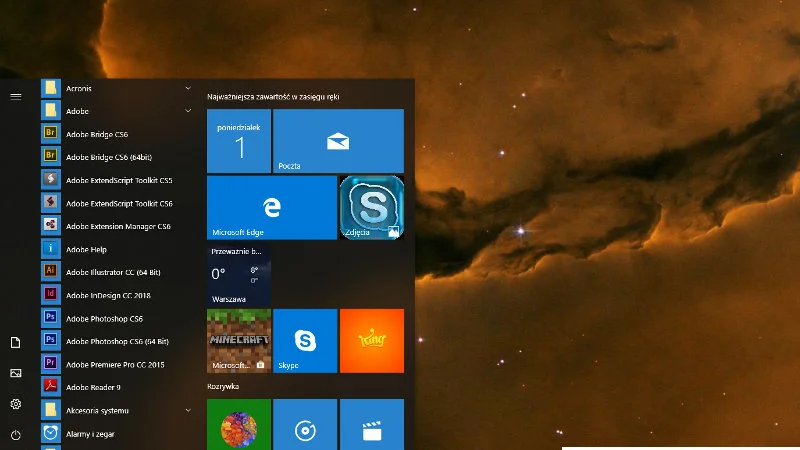
Task: Expand the Akcesoria systemu folder chevron
Action: click(x=188, y=410)
